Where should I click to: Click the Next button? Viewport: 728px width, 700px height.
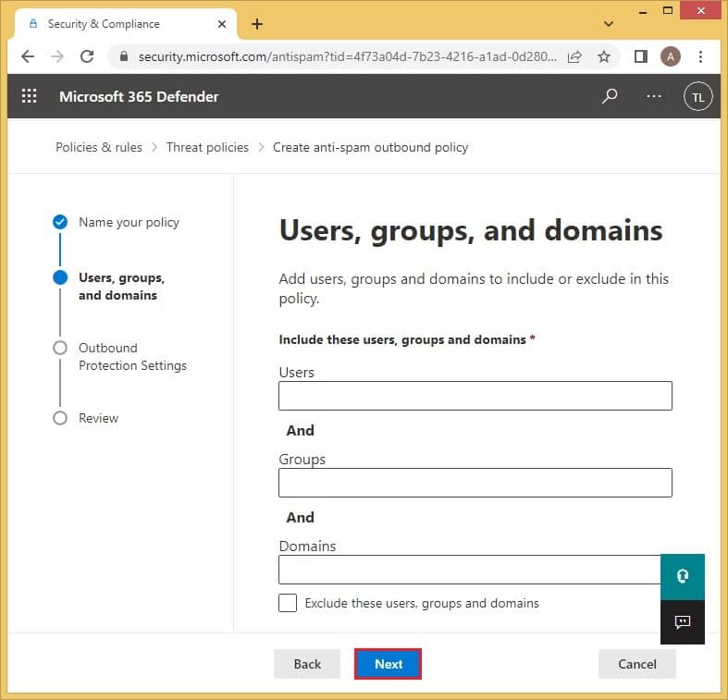pos(389,664)
